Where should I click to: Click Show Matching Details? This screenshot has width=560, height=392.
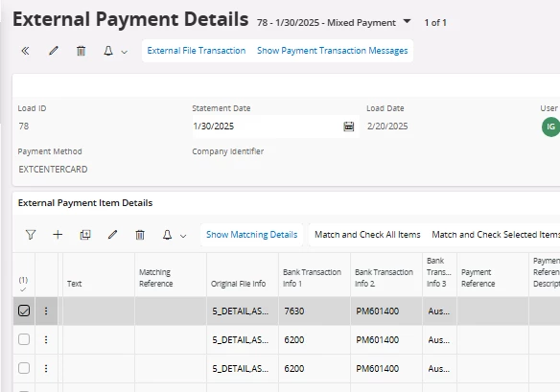pos(252,235)
